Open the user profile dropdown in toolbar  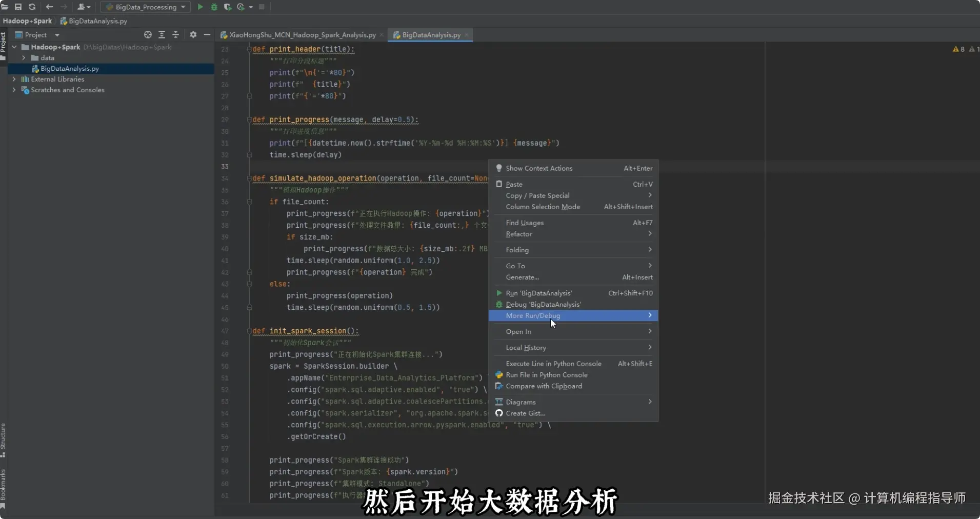coord(84,7)
